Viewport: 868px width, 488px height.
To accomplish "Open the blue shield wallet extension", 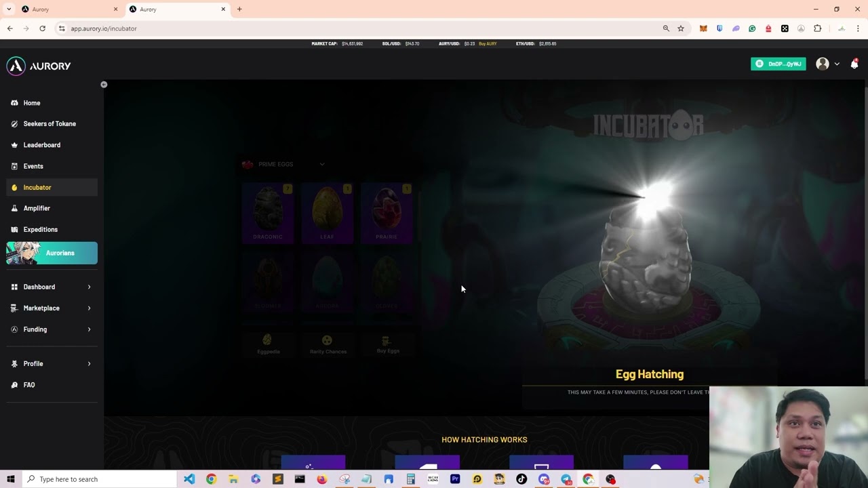I will pyautogui.click(x=719, y=28).
